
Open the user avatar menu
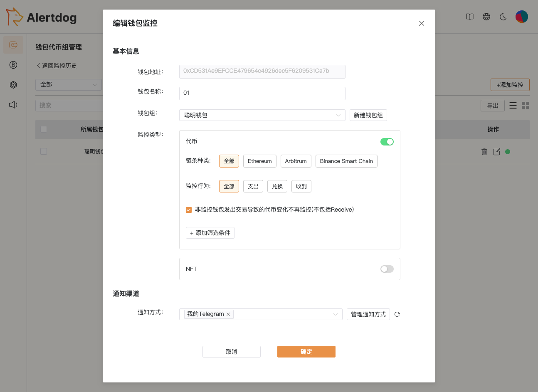tap(521, 17)
